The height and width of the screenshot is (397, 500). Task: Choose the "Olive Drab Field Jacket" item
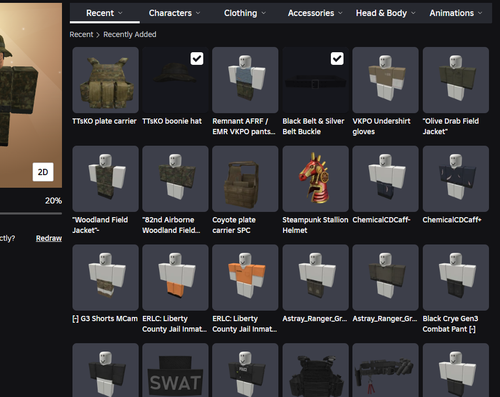[456, 80]
